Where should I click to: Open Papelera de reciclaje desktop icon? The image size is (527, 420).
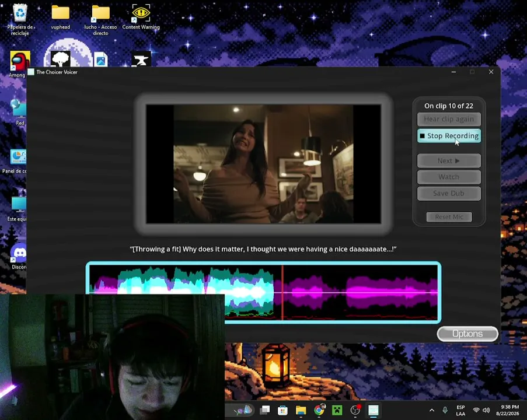[x=20, y=19]
